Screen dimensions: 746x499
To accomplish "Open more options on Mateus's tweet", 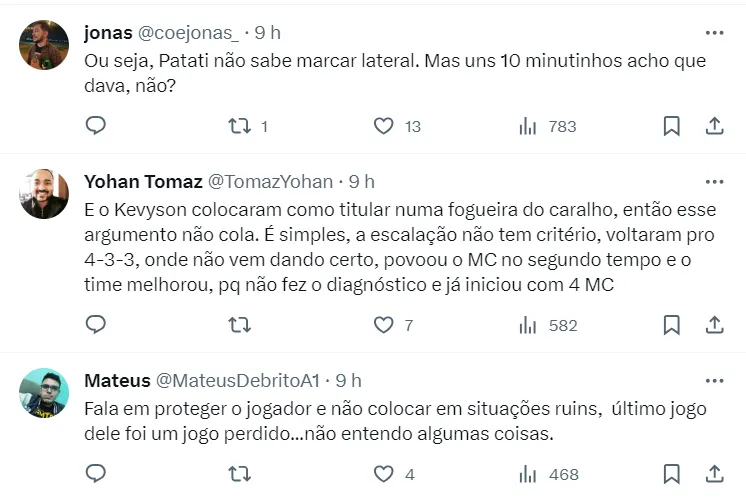I will 714,381.
